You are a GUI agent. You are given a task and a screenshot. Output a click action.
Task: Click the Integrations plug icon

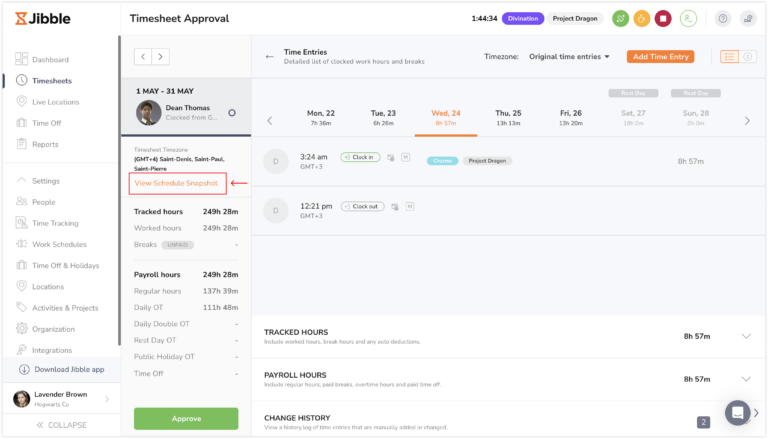(x=21, y=349)
